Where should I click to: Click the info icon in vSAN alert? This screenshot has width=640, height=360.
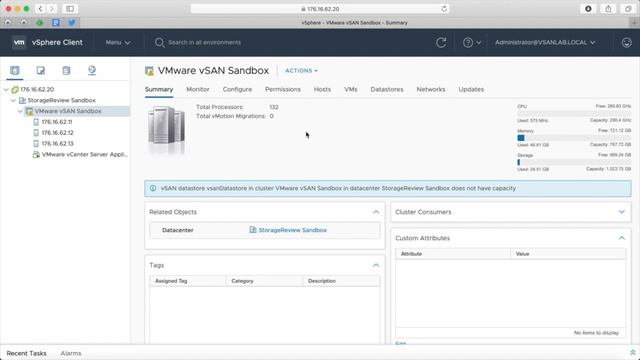[x=153, y=188]
